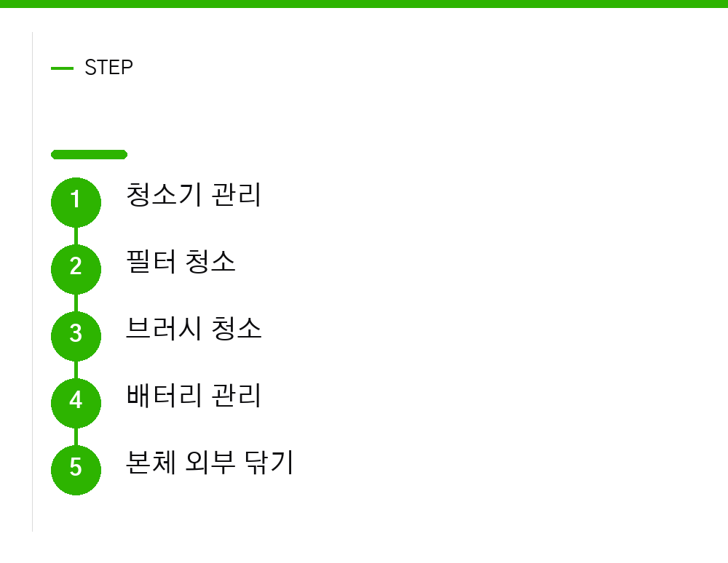The image size is (728, 563).
Task: Click the word 닦기 in step five
Action: (269, 463)
